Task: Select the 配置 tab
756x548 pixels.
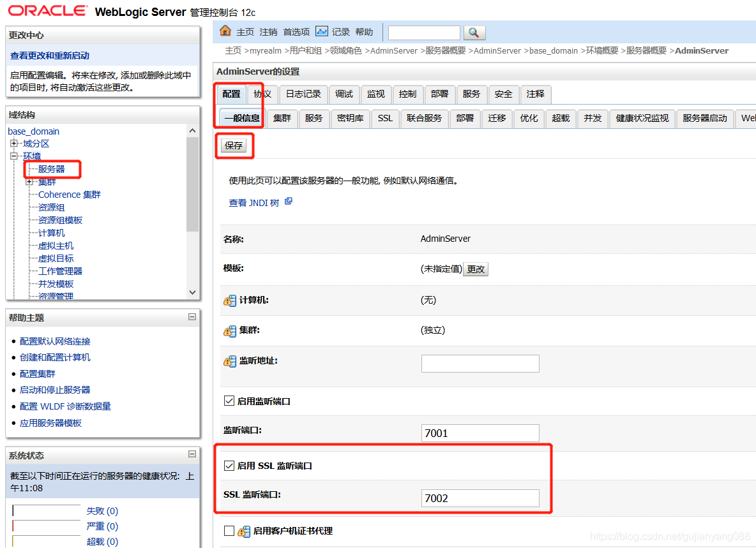Action: pyautogui.click(x=231, y=94)
